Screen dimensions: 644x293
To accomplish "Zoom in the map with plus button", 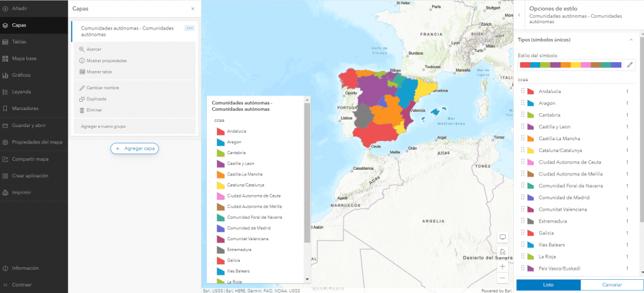I will 502,267.
